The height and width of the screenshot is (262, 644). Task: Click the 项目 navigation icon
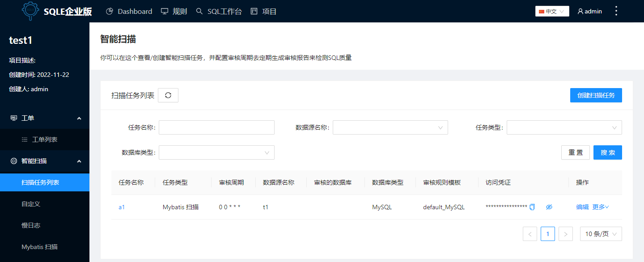255,11
